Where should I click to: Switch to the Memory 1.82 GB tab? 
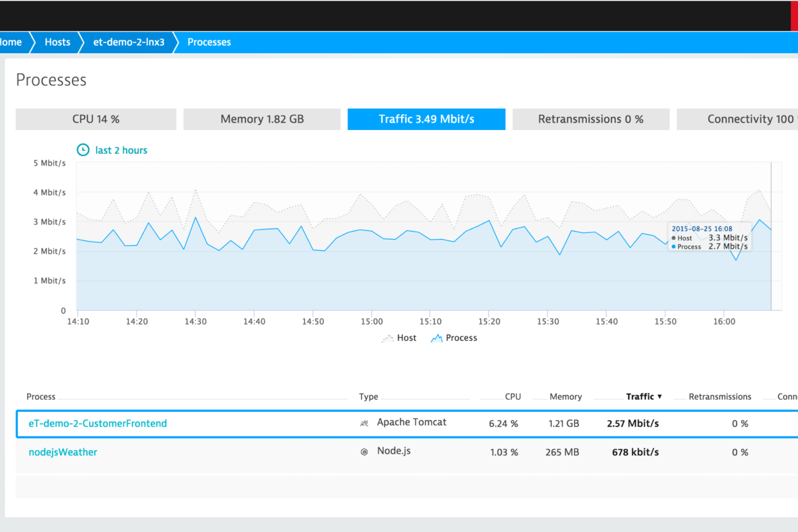261,119
